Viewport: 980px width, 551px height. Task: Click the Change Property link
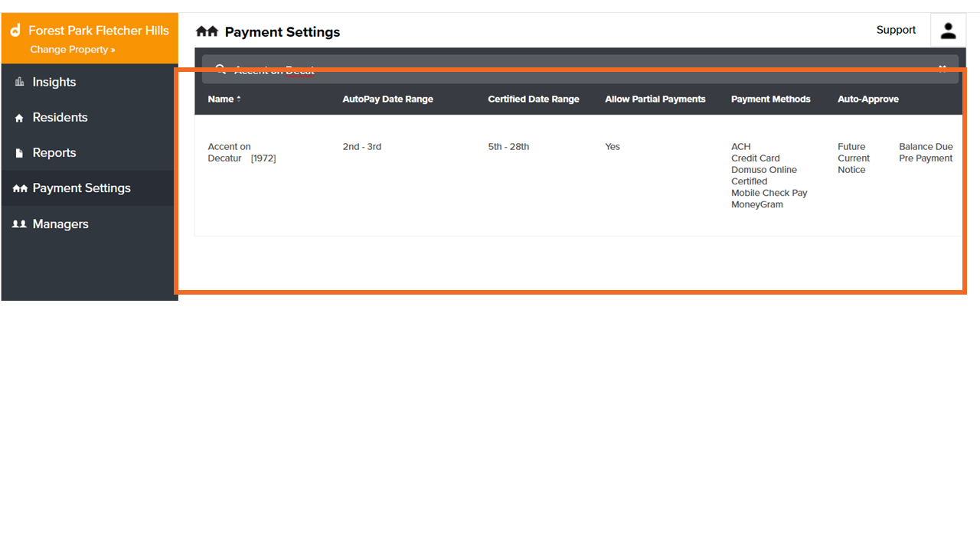[x=71, y=49]
